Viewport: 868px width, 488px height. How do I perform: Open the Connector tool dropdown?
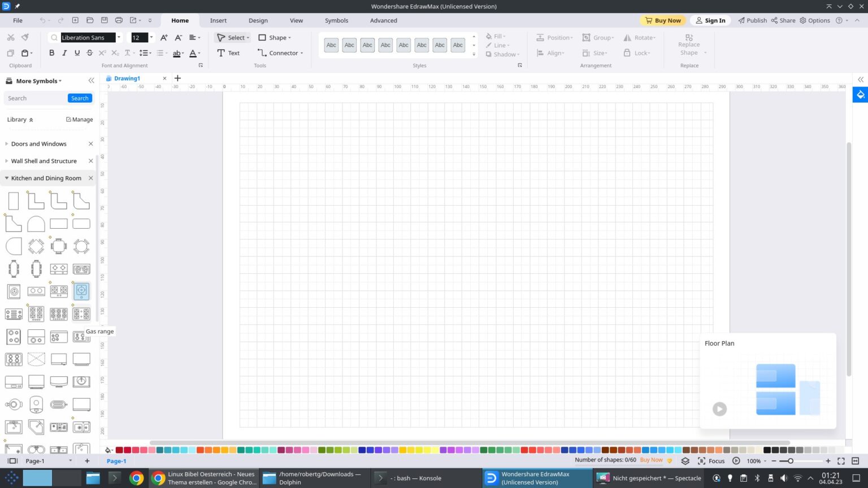[x=302, y=53]
